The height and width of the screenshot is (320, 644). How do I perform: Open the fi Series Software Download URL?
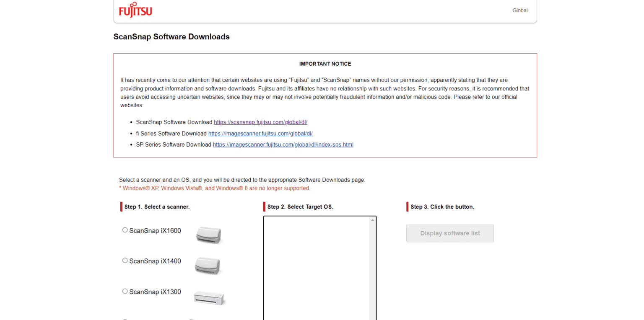point(260,134)
